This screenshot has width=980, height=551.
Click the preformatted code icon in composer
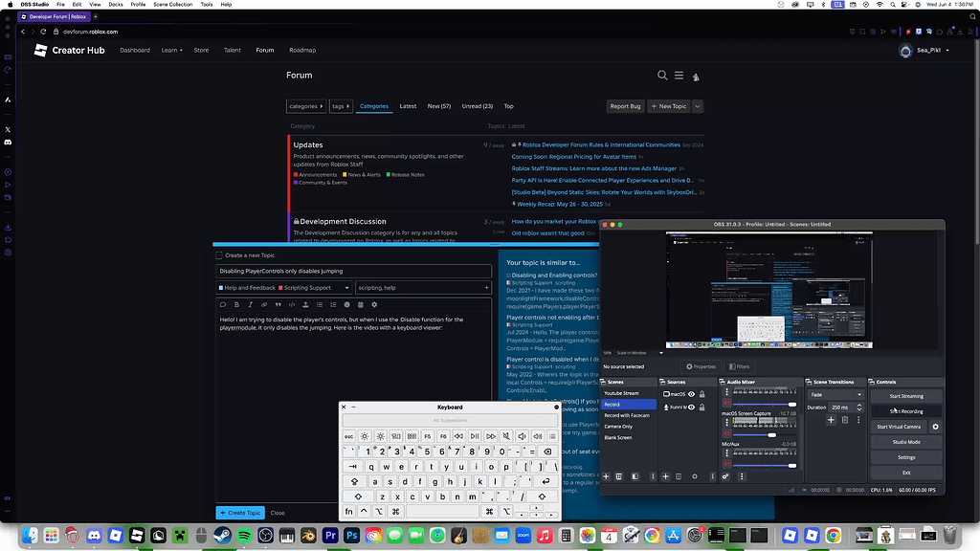(291, 305)
